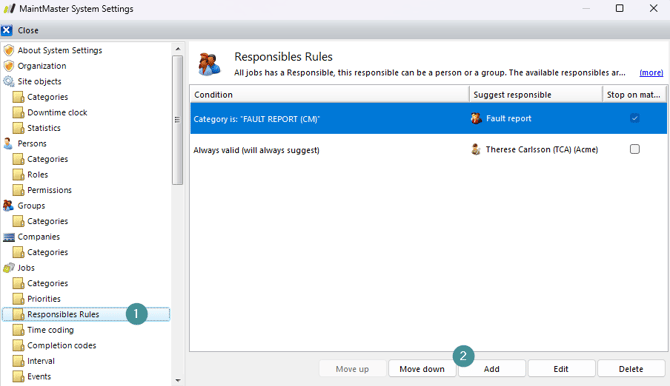Check Stop on match for Therese Carlsson
The height and width of the screenshot is (386, 670).
[635, 149]
